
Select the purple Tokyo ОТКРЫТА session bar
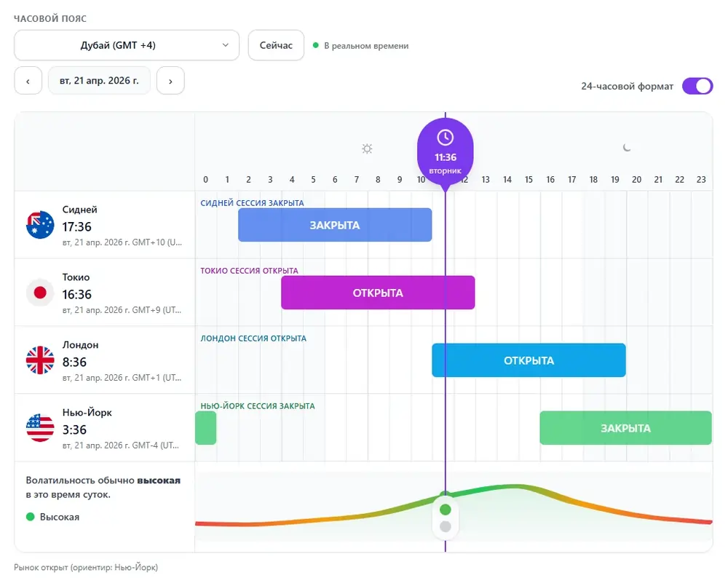[x=378, y=293]
